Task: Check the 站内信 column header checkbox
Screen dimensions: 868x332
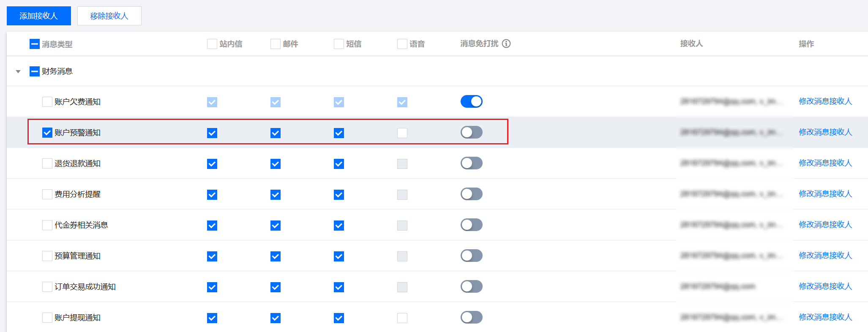Action: click(x=212, y=44)
